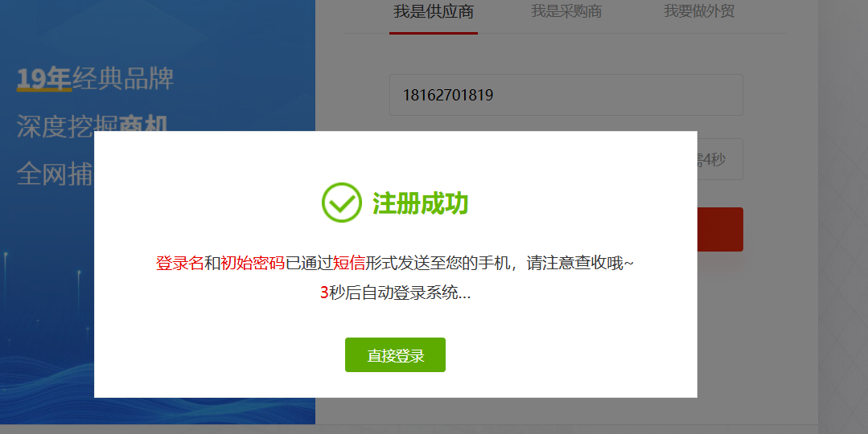868x434 pixels.
Task: Select the 我是供应商 tab
Action: click(x=434, y=12)
